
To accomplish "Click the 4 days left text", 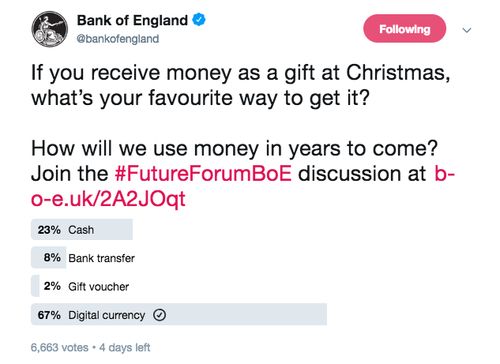I will [125, 347].
